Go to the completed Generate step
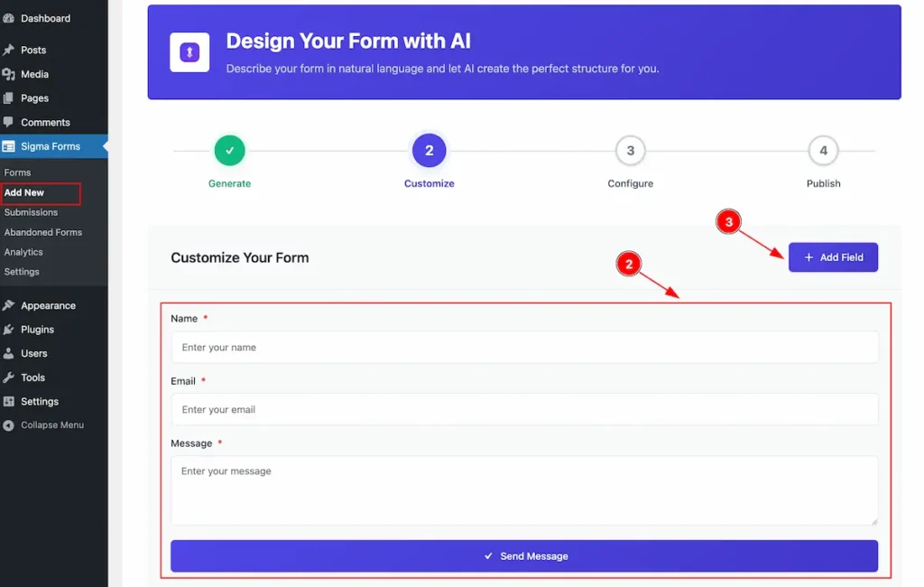The image size is (924, 587). point(229,151)
